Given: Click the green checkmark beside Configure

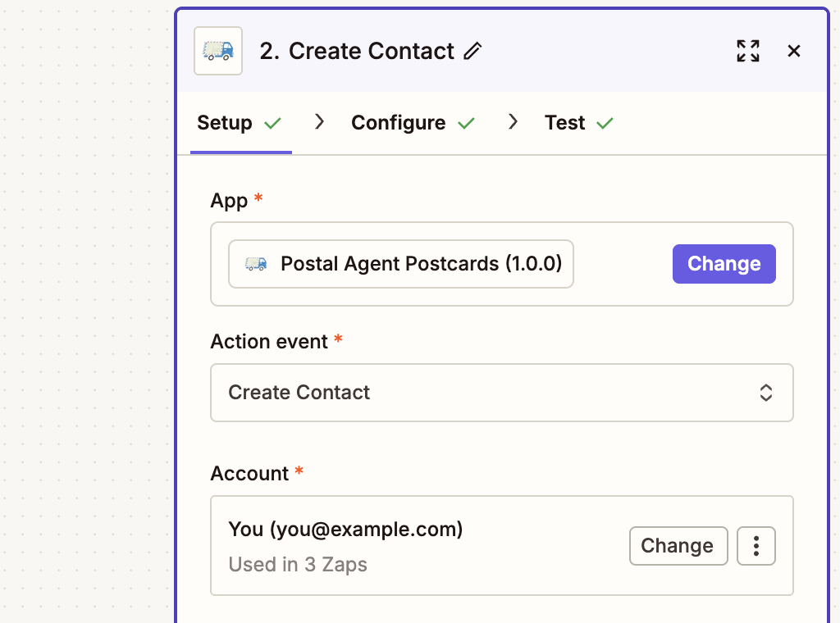Looking at the screenshot, I should 466,124.
